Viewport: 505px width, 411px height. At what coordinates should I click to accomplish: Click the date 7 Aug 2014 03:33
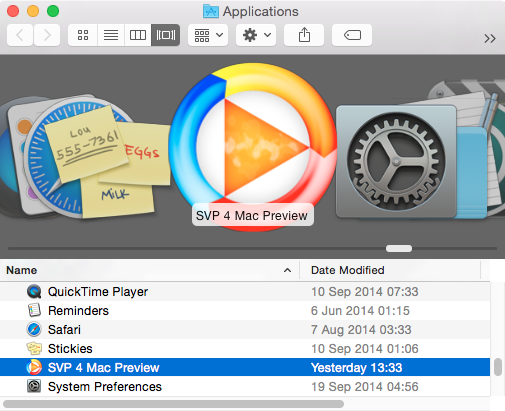tap(361, 330)
